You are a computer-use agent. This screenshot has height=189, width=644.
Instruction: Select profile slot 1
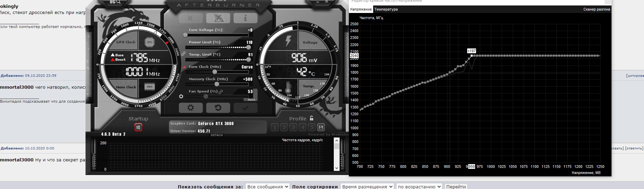pyautogui.click(x=275, y=127)
